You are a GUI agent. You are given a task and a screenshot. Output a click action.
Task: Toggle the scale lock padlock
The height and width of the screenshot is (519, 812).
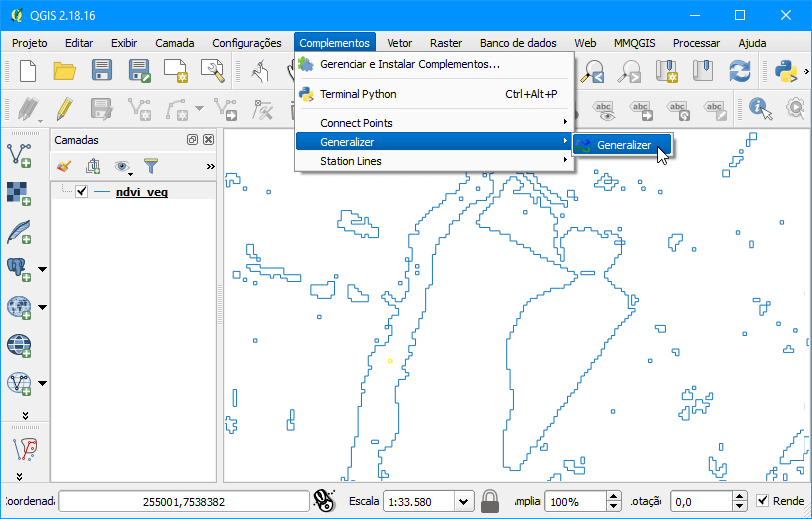click(489, 501)
